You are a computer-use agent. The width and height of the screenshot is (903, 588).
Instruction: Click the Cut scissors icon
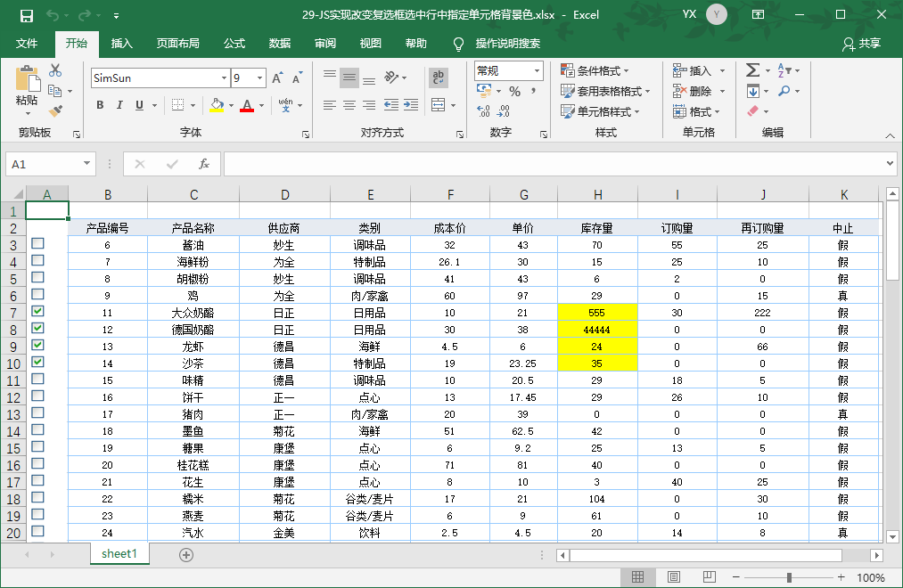pyautogui.click(x=55, y=70)
